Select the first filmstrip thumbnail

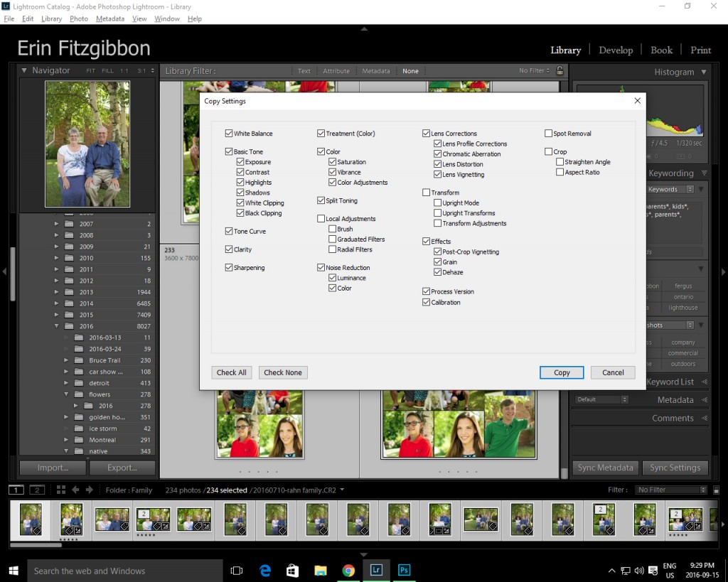(30, 519)
